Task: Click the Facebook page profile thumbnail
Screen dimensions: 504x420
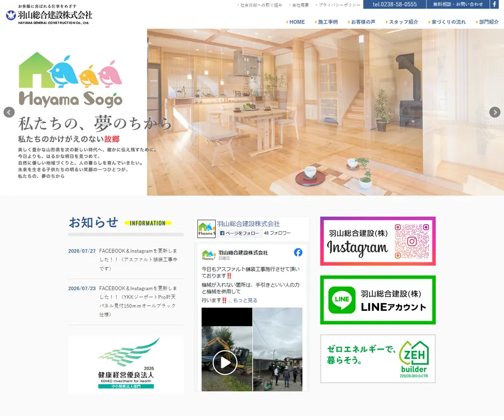Action: point(206,228)
